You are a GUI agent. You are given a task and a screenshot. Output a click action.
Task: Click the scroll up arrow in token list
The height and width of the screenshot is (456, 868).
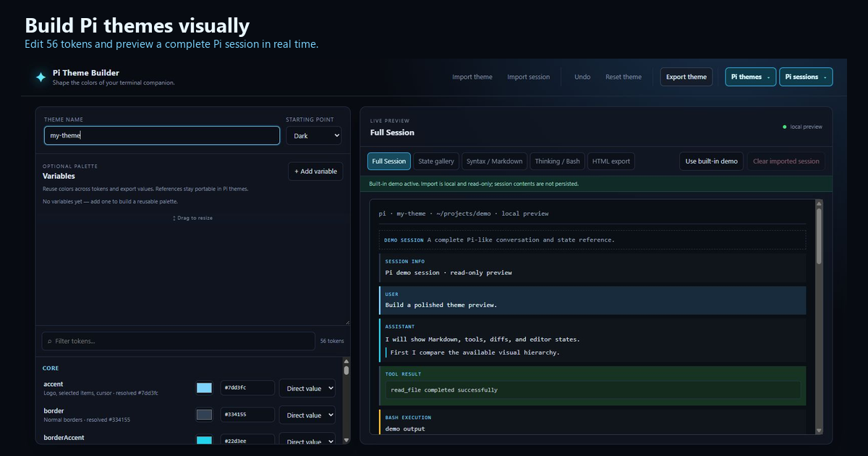pos(346,361)
